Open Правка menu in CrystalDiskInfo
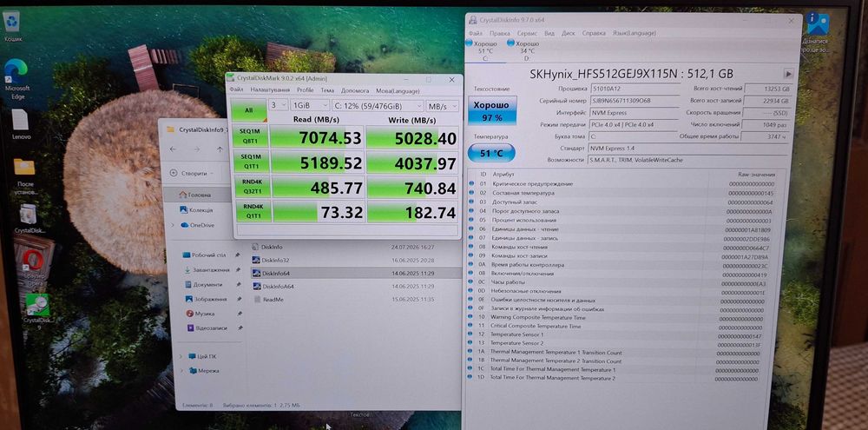This screenshot has width=868, height=430. (x=500, y=33)
